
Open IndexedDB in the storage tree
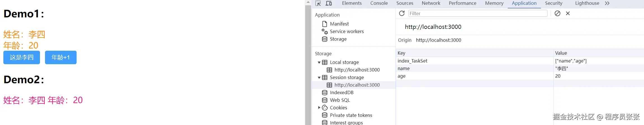[x=342, y=92]
